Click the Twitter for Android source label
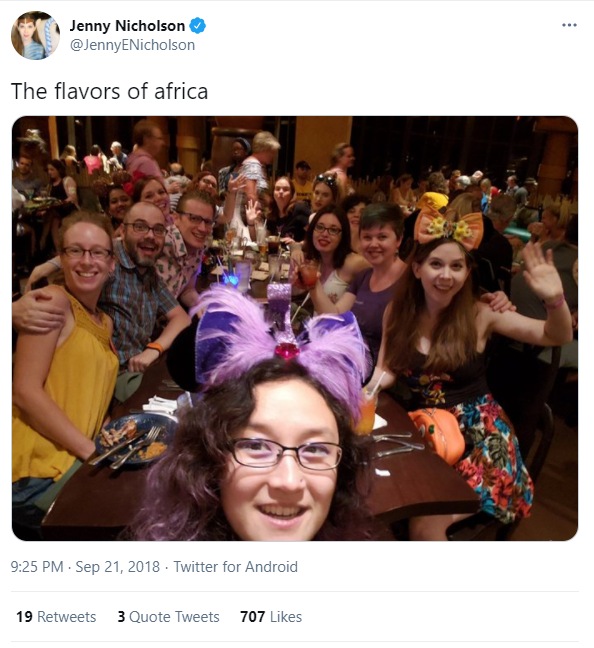This screenshot has height=648, width=594. tap(235, 567)
